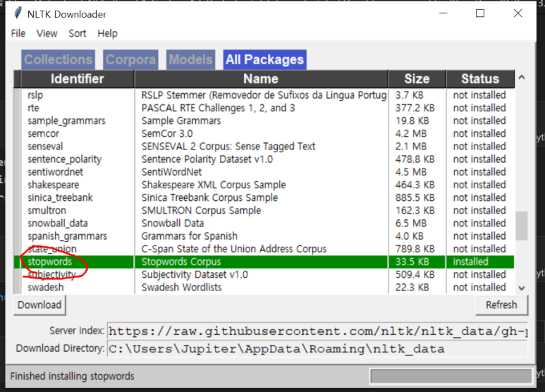Select the senseval package row

pyautogui.click(x=264, y=147)
